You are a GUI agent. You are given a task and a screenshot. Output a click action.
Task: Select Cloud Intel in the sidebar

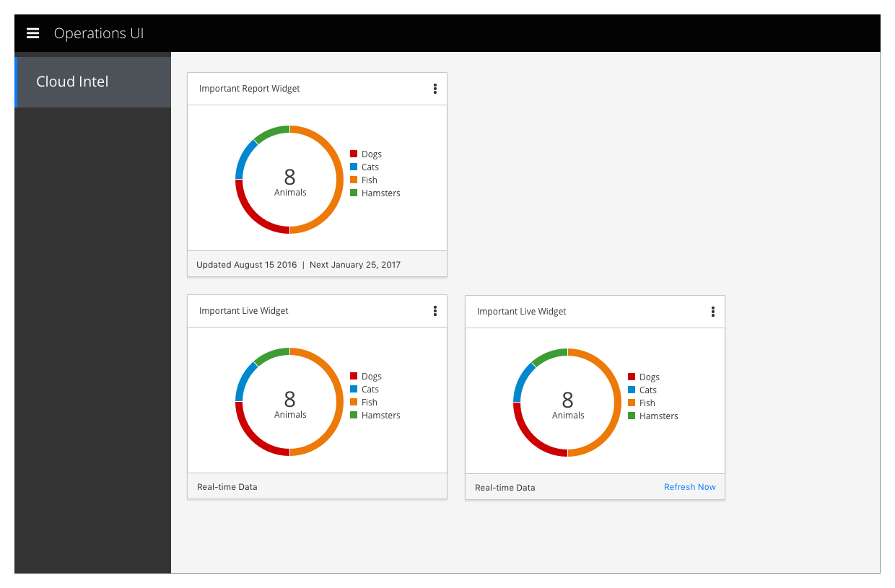pyautogui.click(x=72, y=82)
